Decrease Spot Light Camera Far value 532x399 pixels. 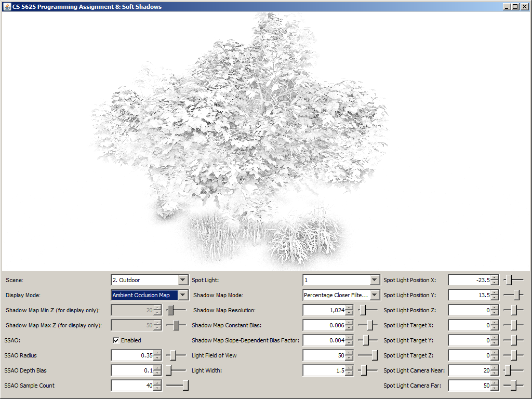[494, 388]
